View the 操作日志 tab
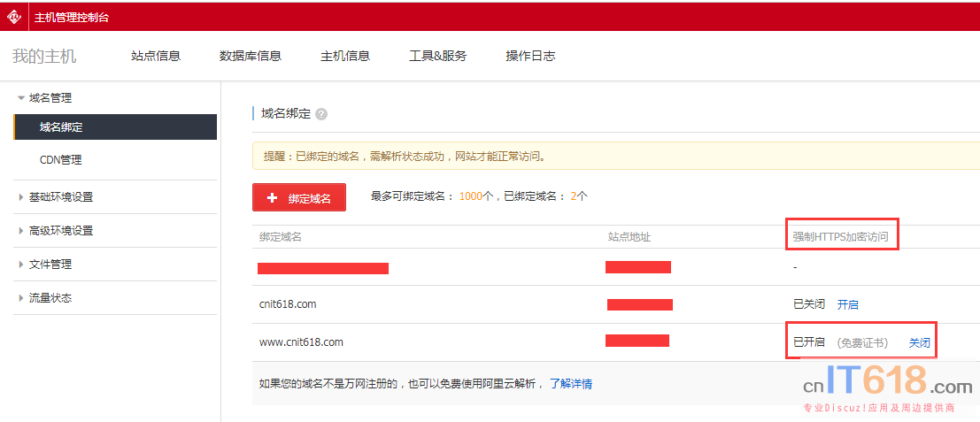 [530, 56]
